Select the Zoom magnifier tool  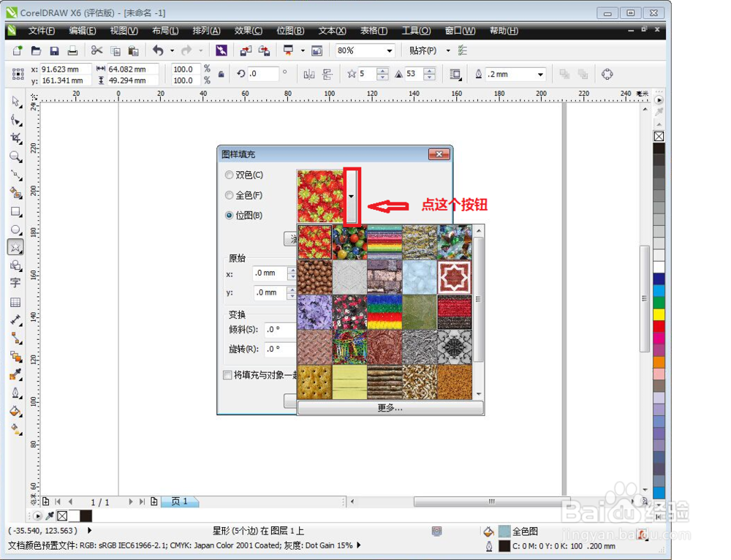coord(16,156)
